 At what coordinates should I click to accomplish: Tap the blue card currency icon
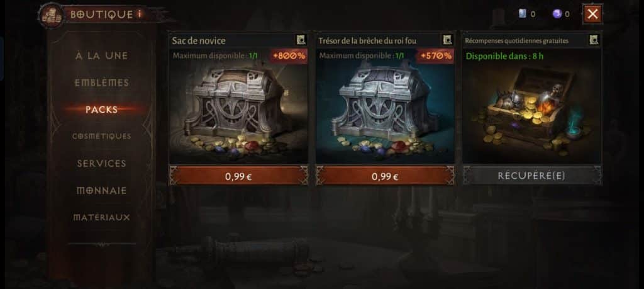(x=523, y=14)
